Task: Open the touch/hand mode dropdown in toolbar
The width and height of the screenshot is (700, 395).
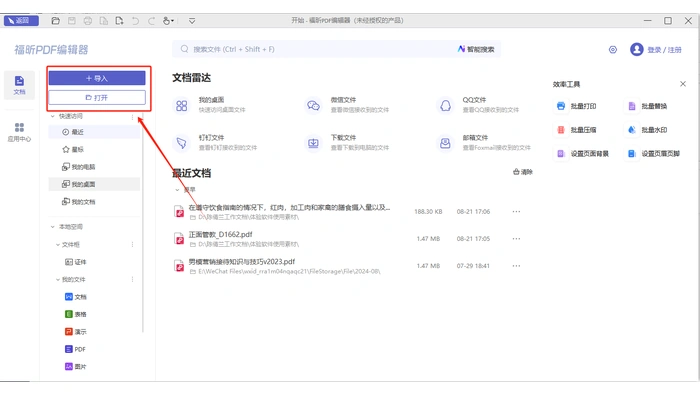Action: 168,21
